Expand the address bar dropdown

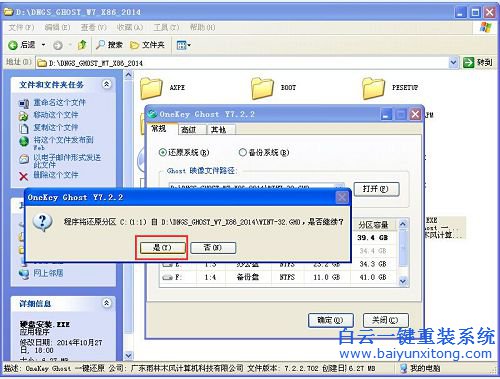[453, 62]
